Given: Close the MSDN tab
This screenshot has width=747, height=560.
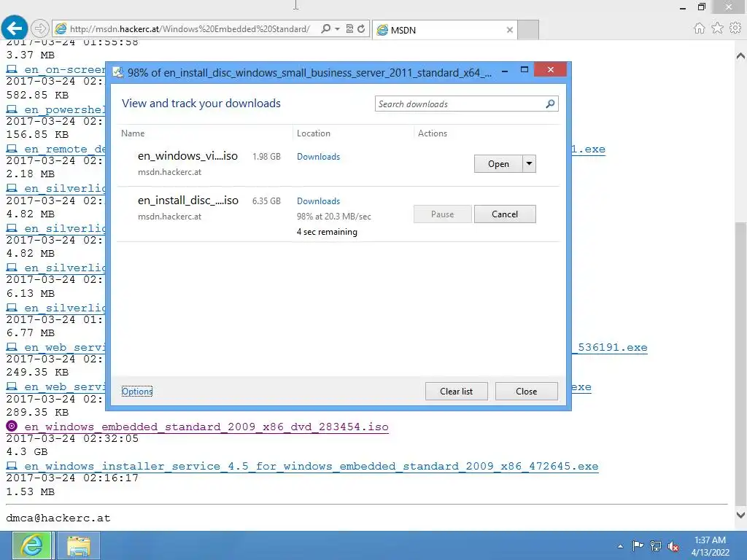Looking at the screenshot, I should [510, 30].
